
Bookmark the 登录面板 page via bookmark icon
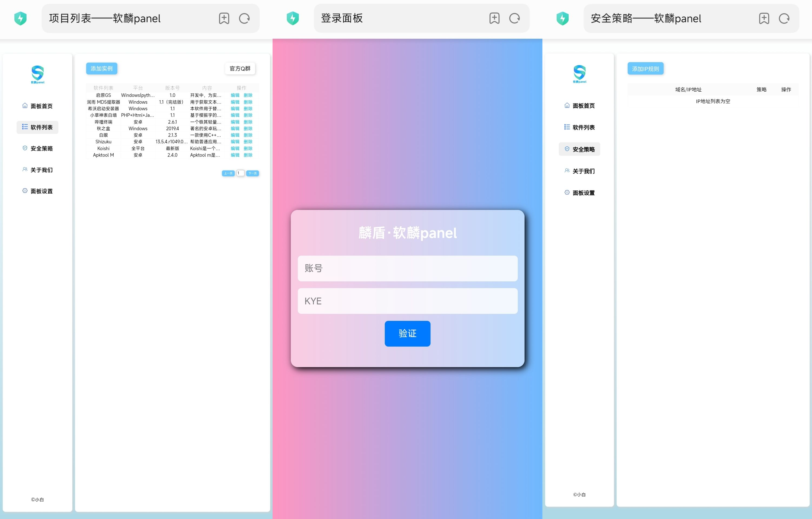[494, 18]
